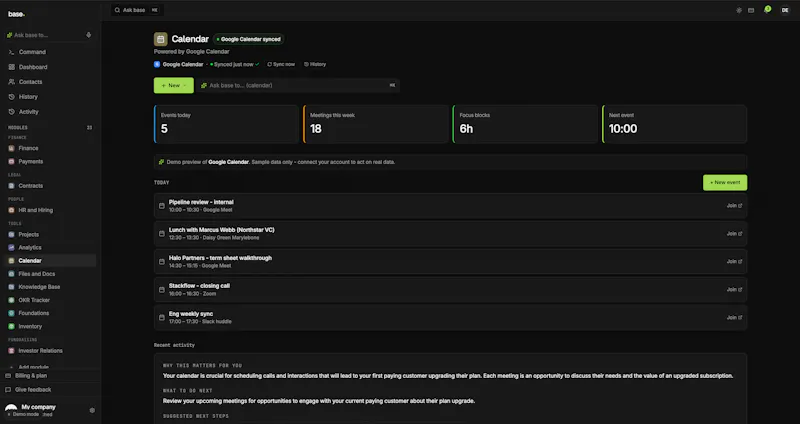
Task: Open Halo Partners - term sheet walkthrough
Action: 451,261
